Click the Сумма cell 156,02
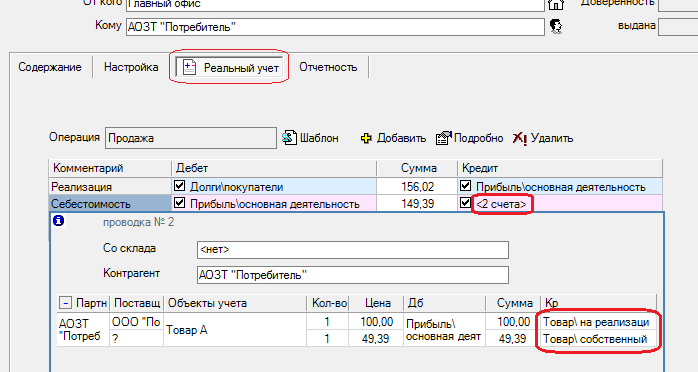 (417, 186)
